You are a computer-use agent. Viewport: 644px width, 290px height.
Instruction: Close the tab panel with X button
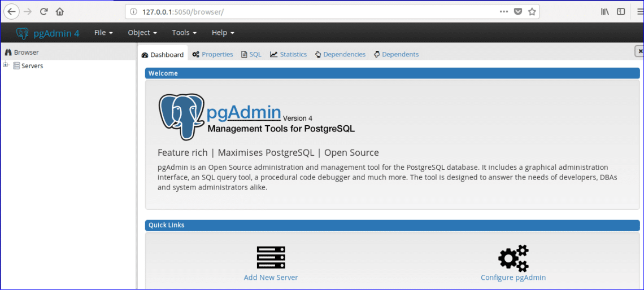click(640, 51)
